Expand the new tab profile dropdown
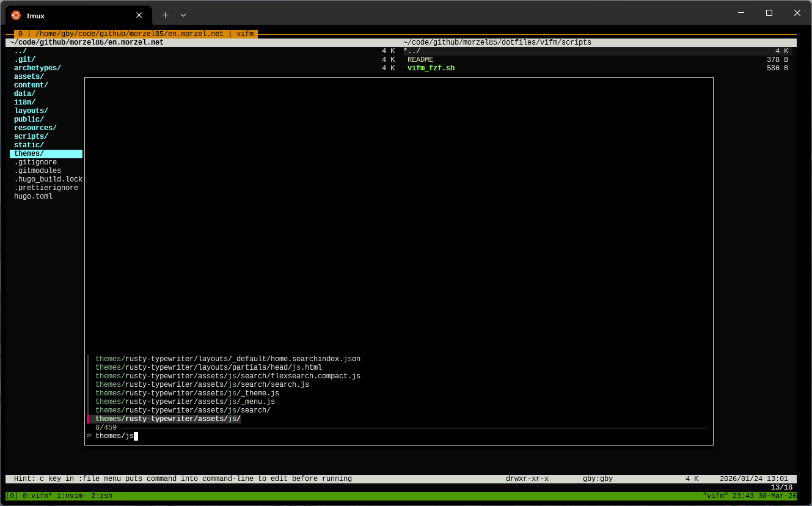 click(x=183, y=15)
